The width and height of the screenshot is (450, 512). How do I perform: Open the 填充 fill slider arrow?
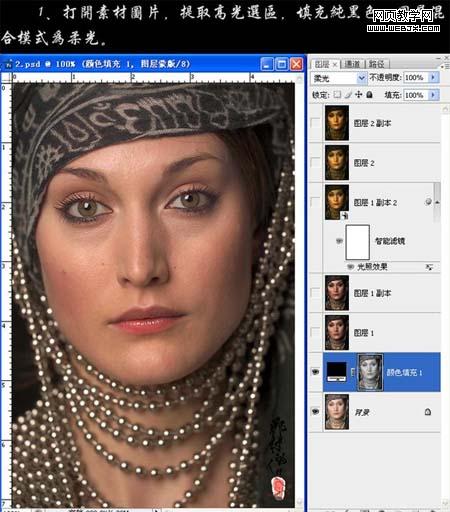tap(433, 95)
